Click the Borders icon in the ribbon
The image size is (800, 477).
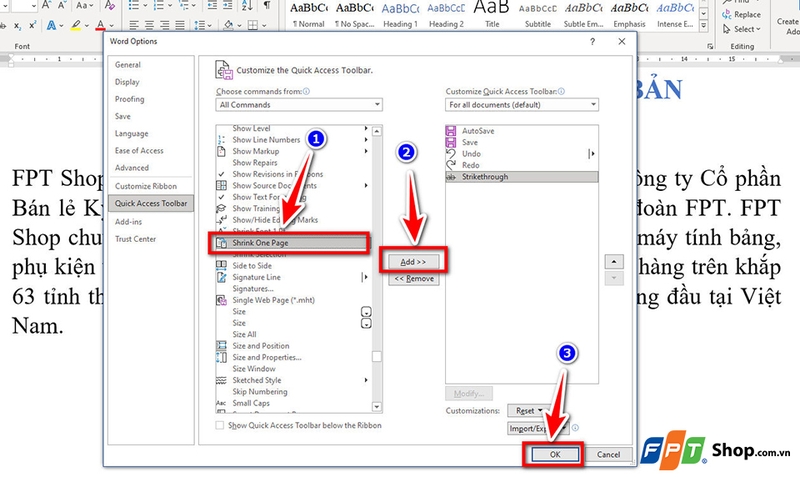pos(252,25)
